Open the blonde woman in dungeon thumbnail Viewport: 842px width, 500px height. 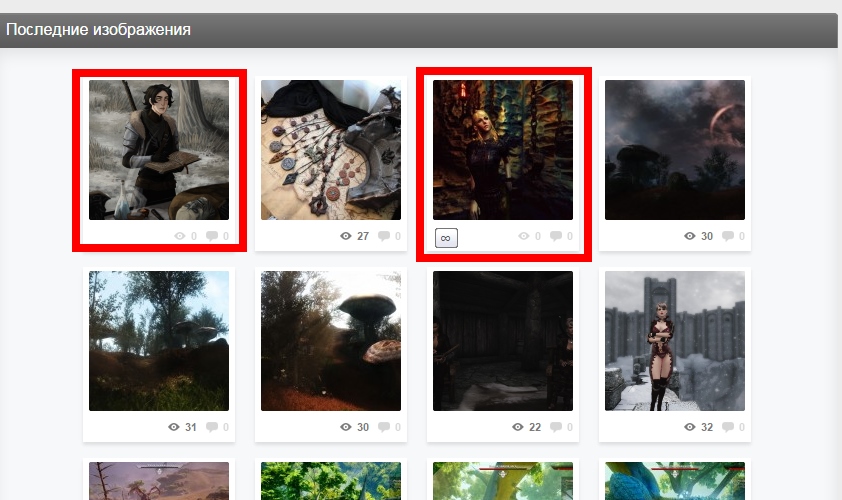pos(503,150)
